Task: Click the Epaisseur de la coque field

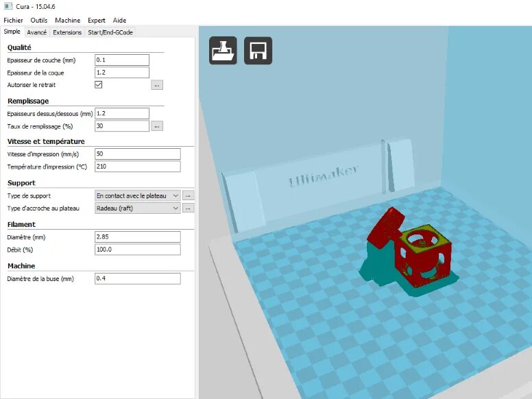Action: click(122, 73)
